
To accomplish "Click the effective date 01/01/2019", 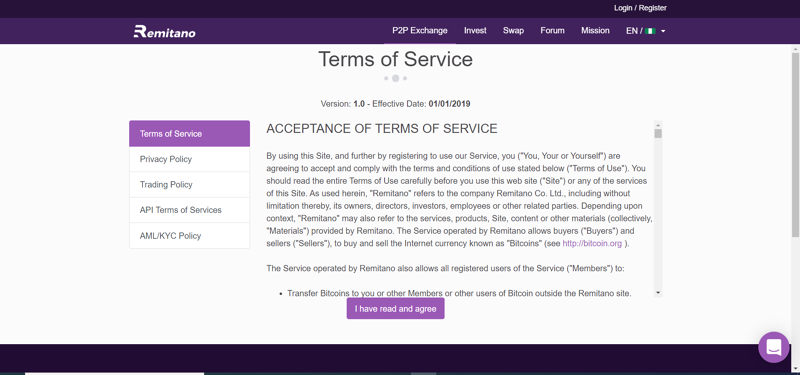I will coord(449,104).
